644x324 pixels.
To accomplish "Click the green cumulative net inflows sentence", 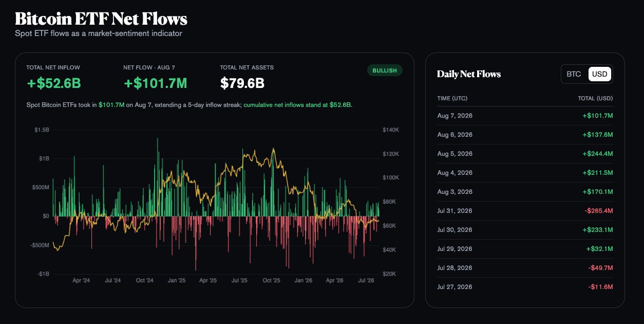I will click(x=298, y=105).
